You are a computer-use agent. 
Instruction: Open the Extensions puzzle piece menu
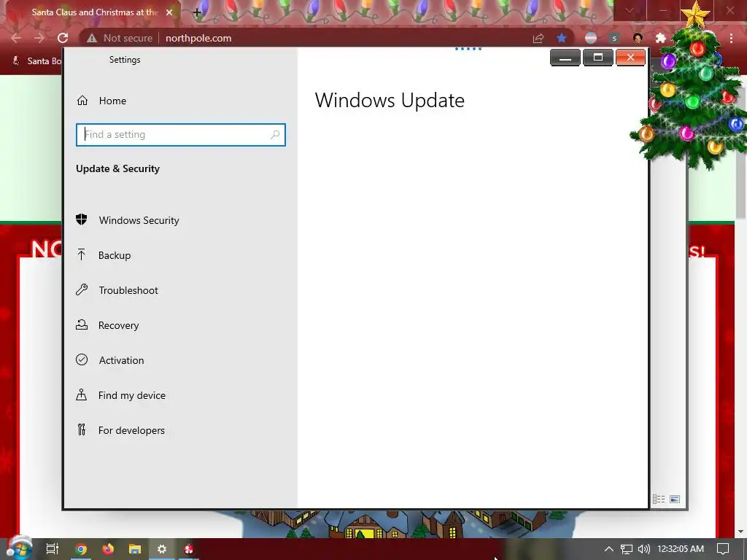coord(660,38)
